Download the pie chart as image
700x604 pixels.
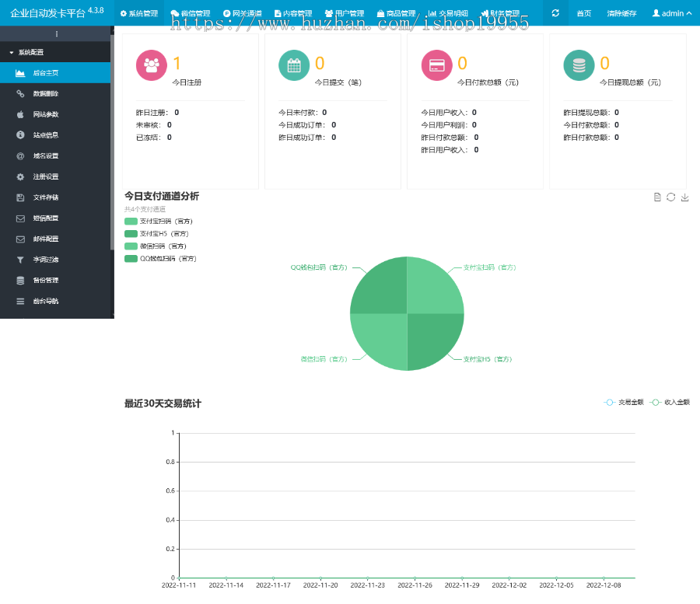pos(685,197)
